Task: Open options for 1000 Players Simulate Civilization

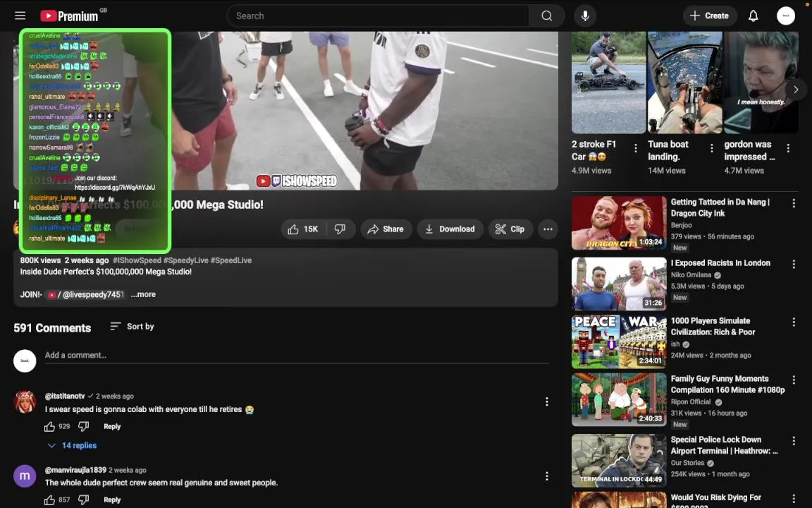Action: pos(794,322)
